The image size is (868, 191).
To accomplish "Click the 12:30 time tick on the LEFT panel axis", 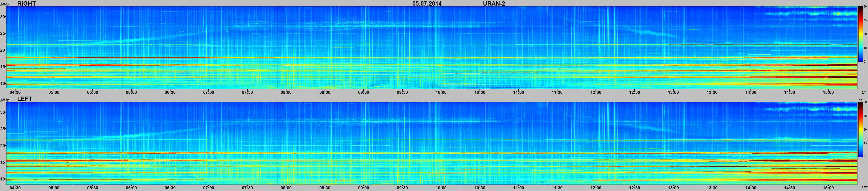I will point(634,188).
